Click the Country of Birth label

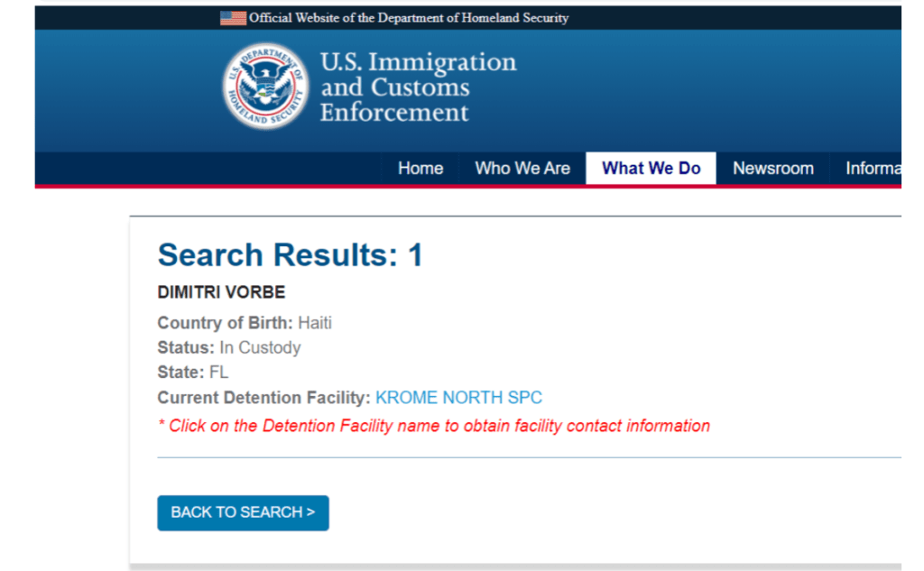[x=225, y=322]
